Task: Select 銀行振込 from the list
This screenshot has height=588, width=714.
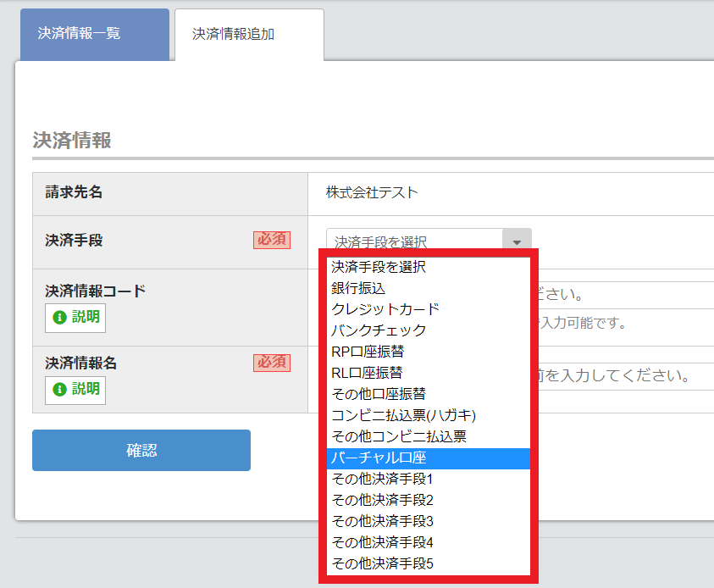Action: pyautogui.click(x=359, y=288)
